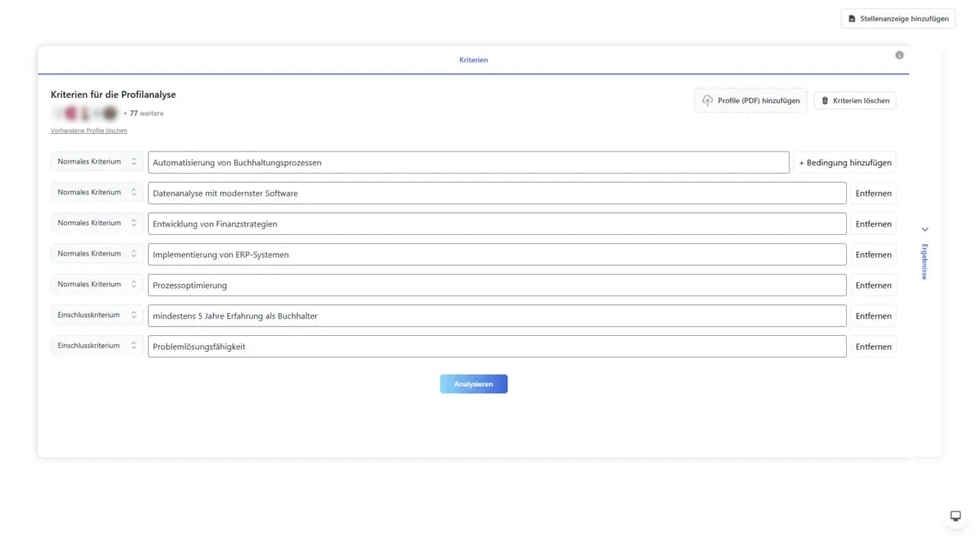The width and height of the screenshot is (980, 541).
Task: Focus the Problemlösungsfähigkeit input field
Action: [x=497, y=346]
